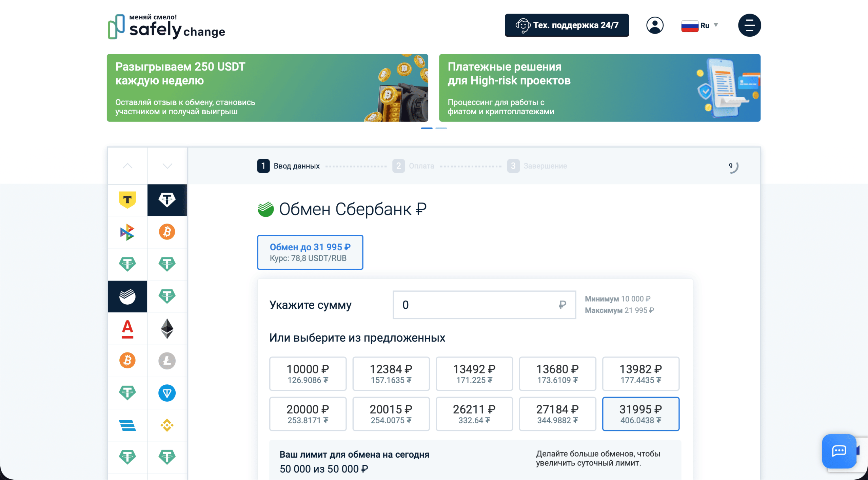Click the up chevron above currency list

tap(127, 166)
